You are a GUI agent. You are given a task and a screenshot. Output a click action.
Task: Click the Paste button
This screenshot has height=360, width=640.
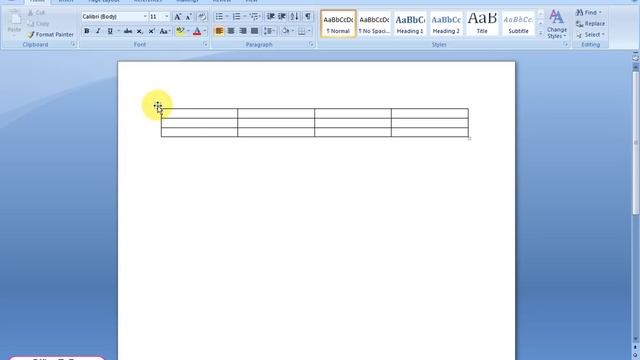click(x=14, y=23)
